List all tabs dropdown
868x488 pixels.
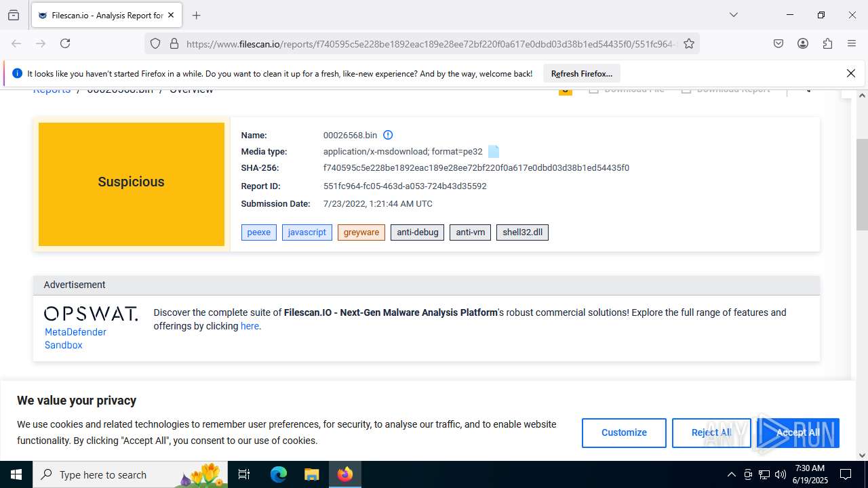tap(733, 15)
